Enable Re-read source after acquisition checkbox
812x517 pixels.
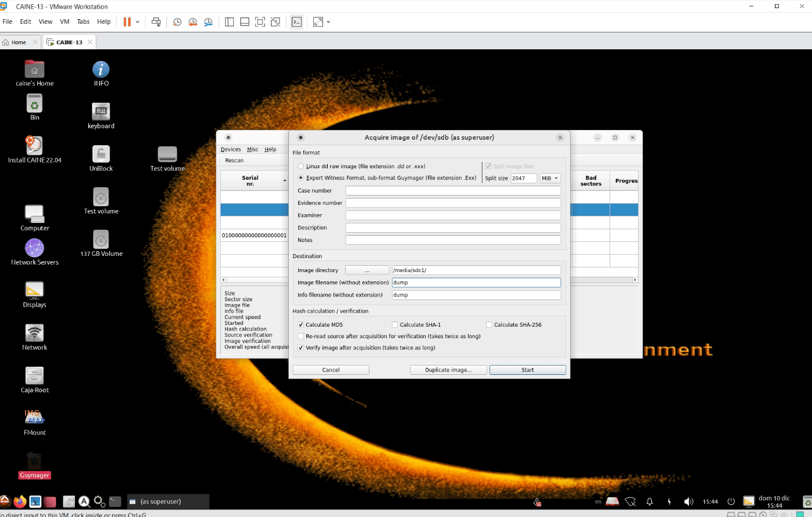click(x=300, y=336)
